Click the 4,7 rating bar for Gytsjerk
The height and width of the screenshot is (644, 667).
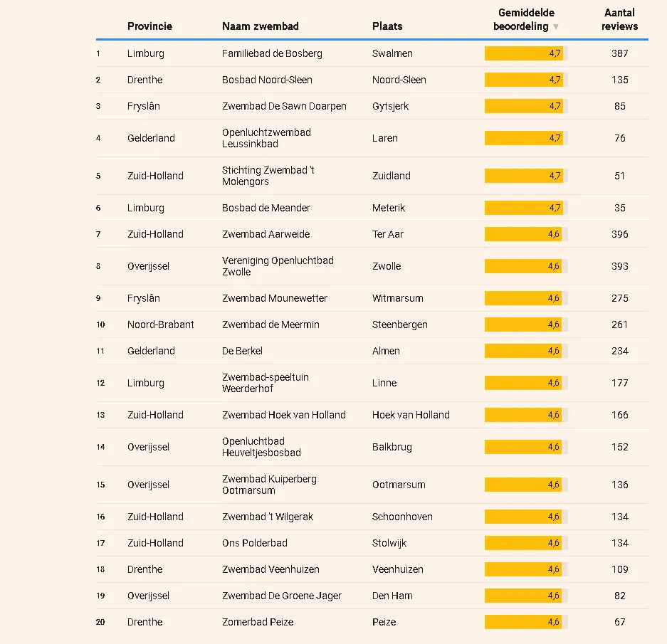coord(526,106)
